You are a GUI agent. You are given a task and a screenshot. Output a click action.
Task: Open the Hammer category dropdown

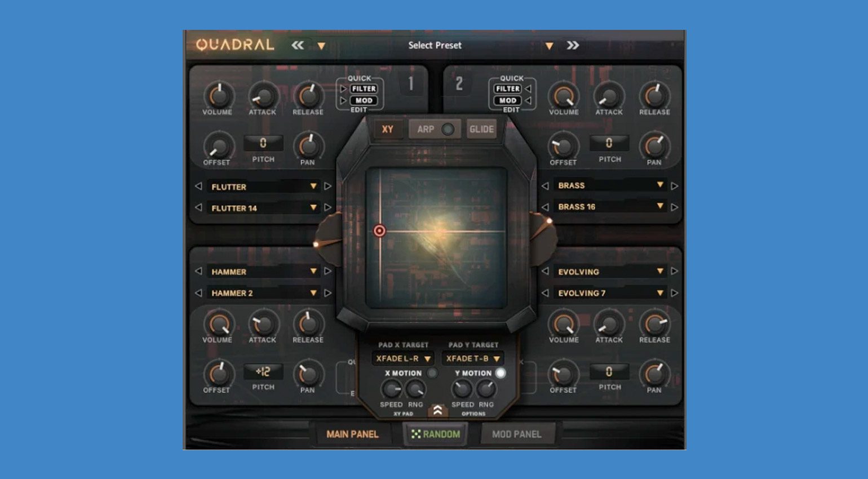pos(263,272)
